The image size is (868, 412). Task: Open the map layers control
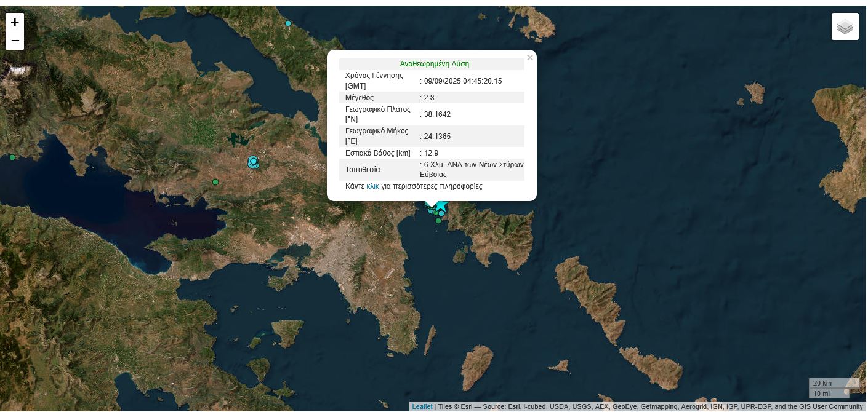coord(845,26)
